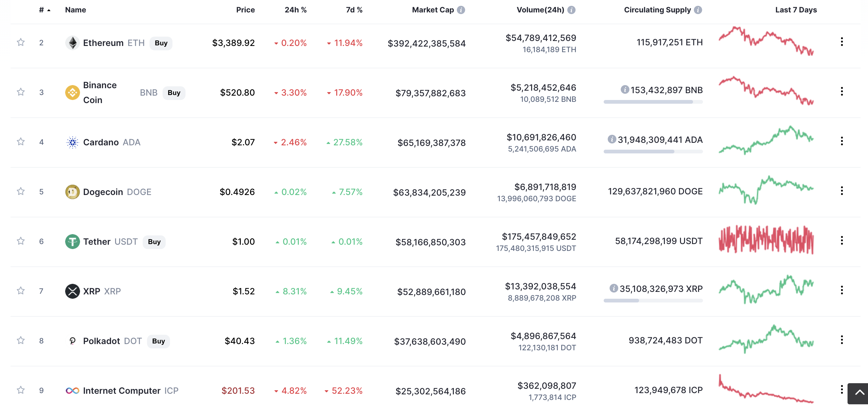Toggle the watchlist star for Cardano
The height and width of the screenshot is (413, 868).
21,141
